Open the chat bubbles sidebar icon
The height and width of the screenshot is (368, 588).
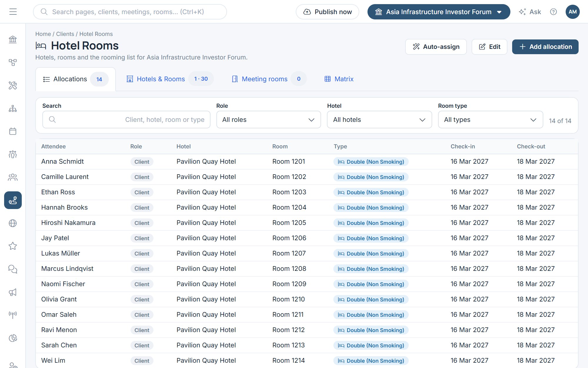pyautogui.click(x=13, y=269)
